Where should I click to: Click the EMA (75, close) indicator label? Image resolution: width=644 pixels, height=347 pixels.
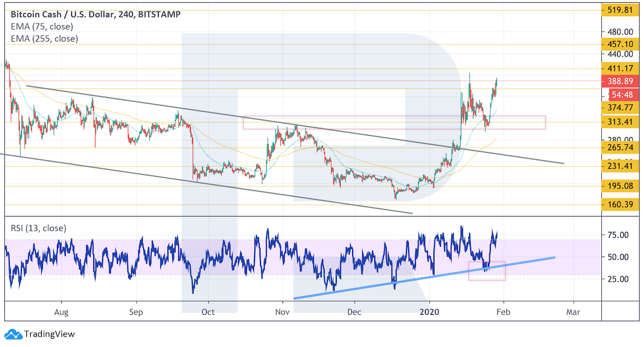click(41, 26)
